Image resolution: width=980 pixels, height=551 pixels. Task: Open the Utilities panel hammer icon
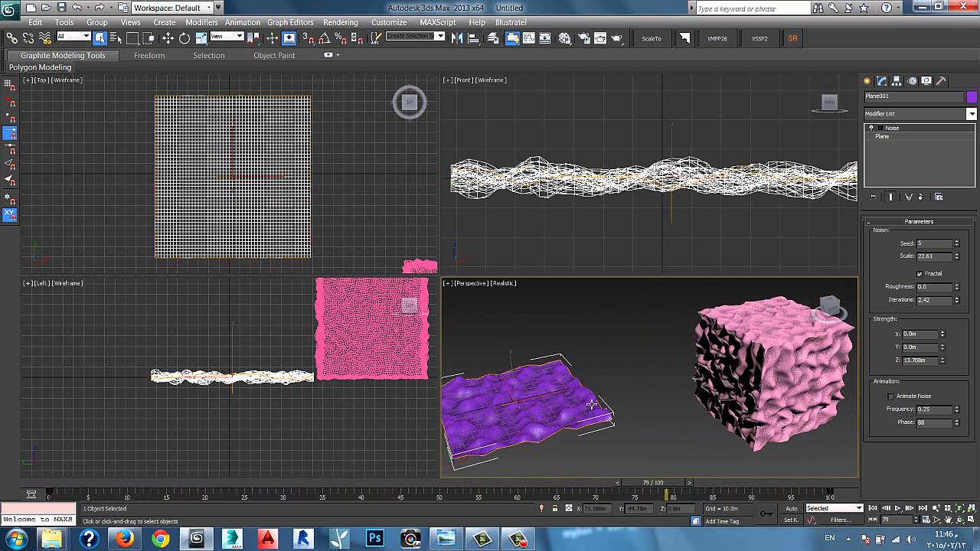(941, 80)
